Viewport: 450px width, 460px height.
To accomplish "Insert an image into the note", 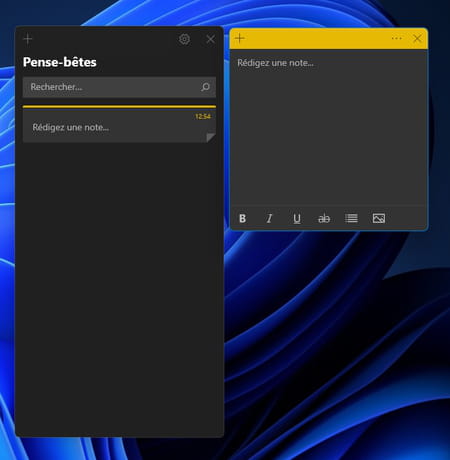I will tap(379, 218).
